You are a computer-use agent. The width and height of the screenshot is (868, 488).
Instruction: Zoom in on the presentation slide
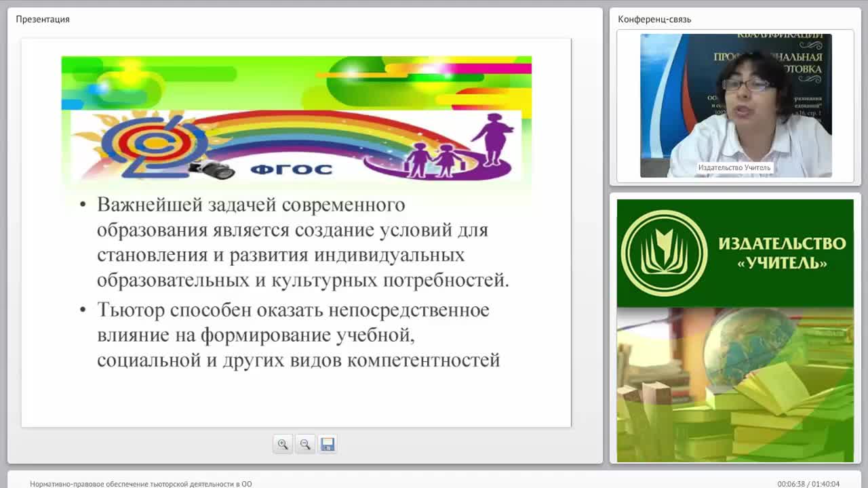283,445
